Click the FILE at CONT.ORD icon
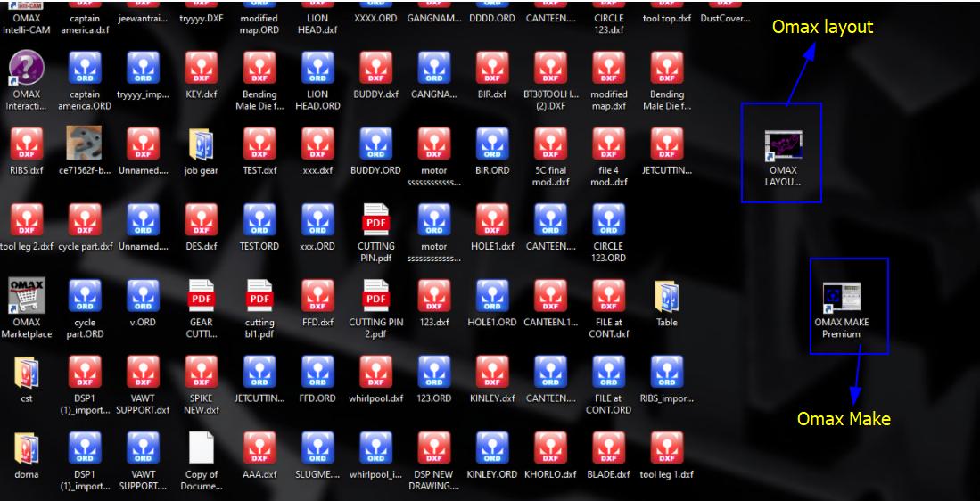Image resolution: width=980 pixels, height=501 pixels. coord(608,372)
